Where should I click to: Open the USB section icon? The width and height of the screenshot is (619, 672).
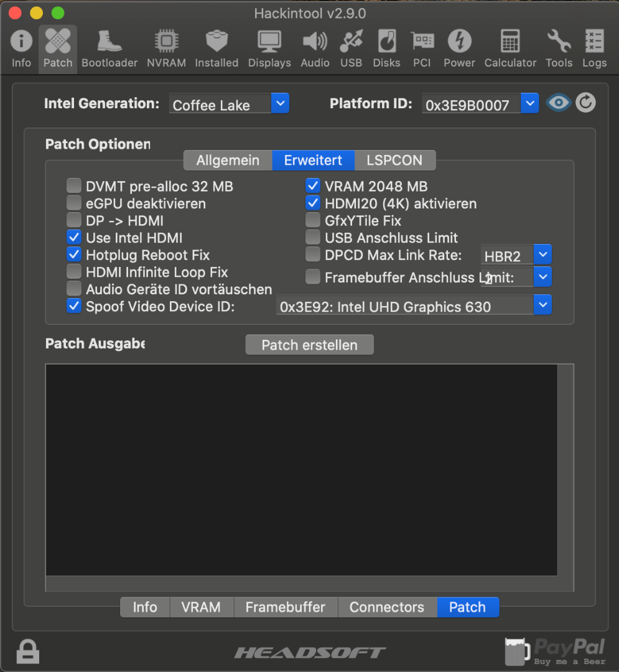point(351,48)
